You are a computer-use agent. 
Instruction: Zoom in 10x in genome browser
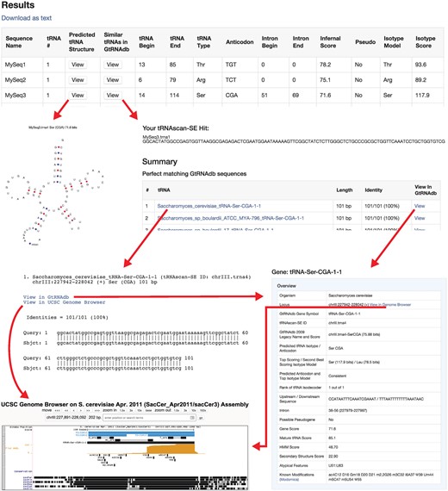point(140,410)
